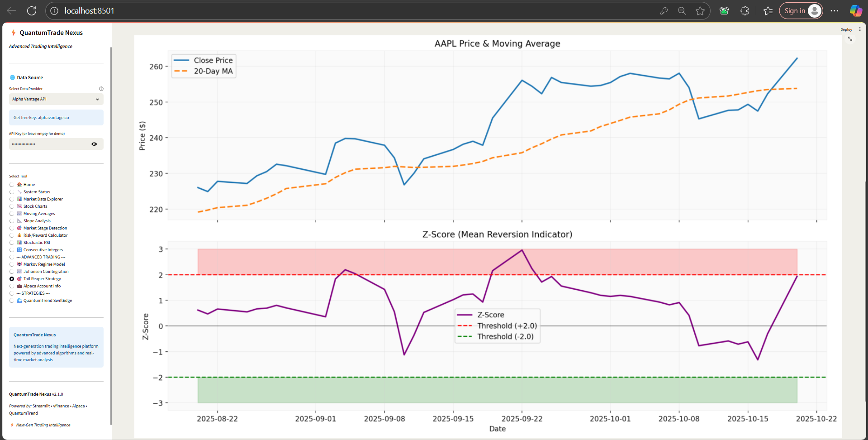Select Stochastic RSI tool
868x440 pixels.
tap(30, 243)
